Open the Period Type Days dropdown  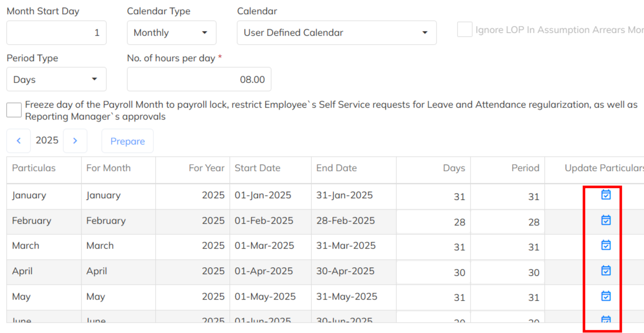(x=56, y=79)
